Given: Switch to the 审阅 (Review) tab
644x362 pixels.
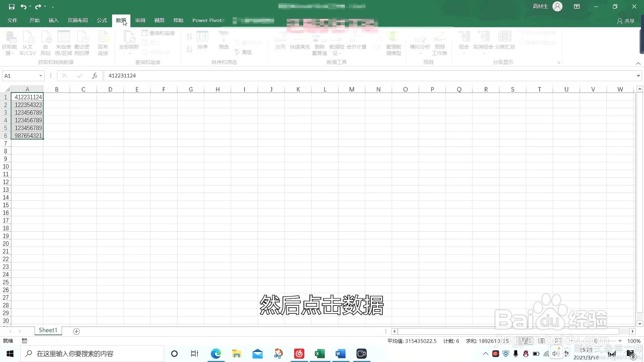Looking at the screenshot, I should 140,21.
